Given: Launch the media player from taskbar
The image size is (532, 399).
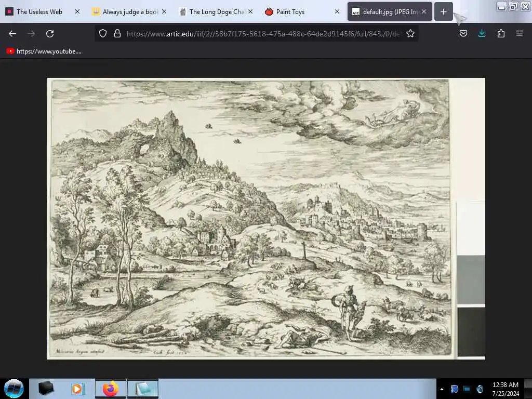Looking at the screenshot, I should (x=77, y=389).
